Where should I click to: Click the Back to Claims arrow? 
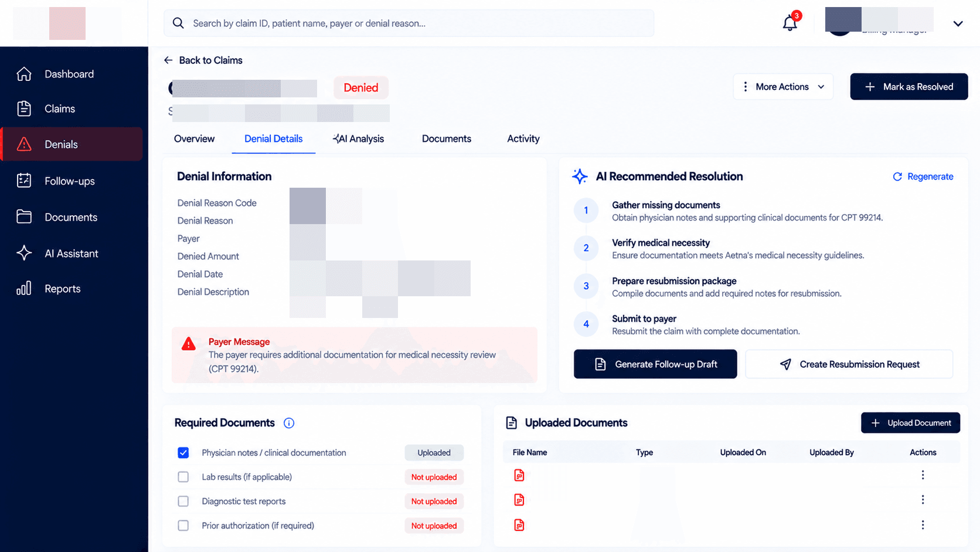point(168,60)
